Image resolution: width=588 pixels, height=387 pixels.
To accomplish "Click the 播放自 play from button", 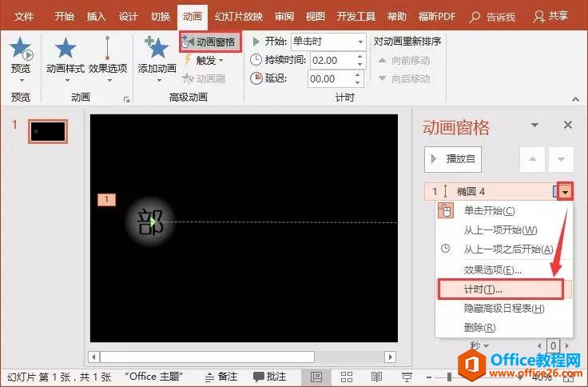I will pos(453,159).
